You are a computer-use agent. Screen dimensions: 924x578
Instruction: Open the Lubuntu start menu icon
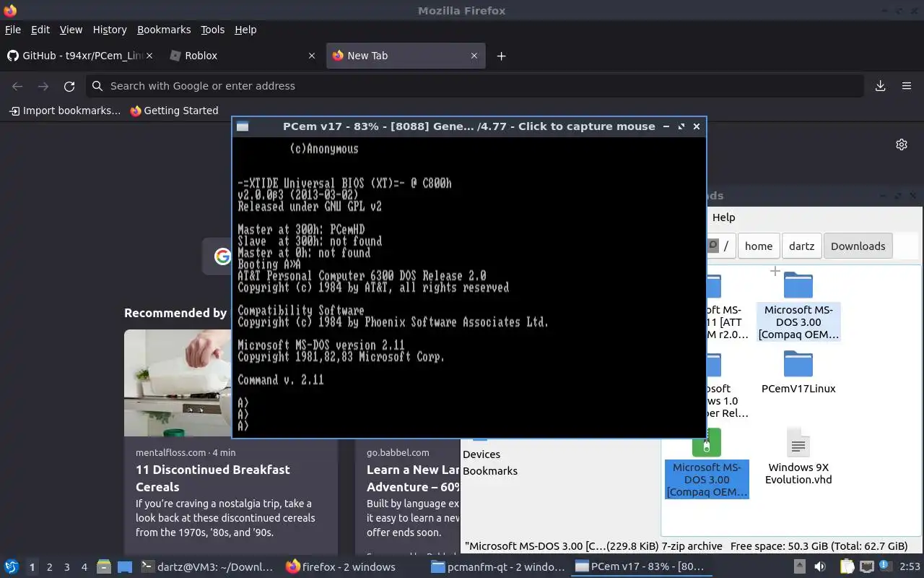click(x=11, y=567)
